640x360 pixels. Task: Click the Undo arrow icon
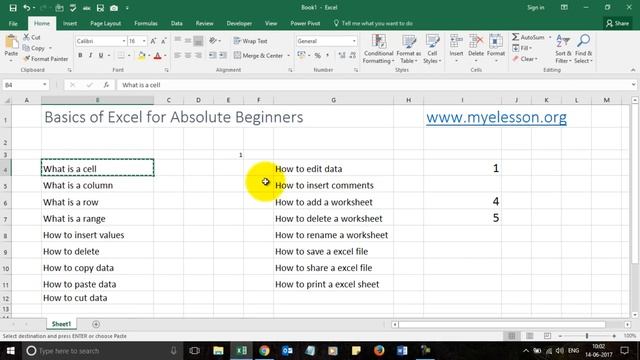pos(27,8)
